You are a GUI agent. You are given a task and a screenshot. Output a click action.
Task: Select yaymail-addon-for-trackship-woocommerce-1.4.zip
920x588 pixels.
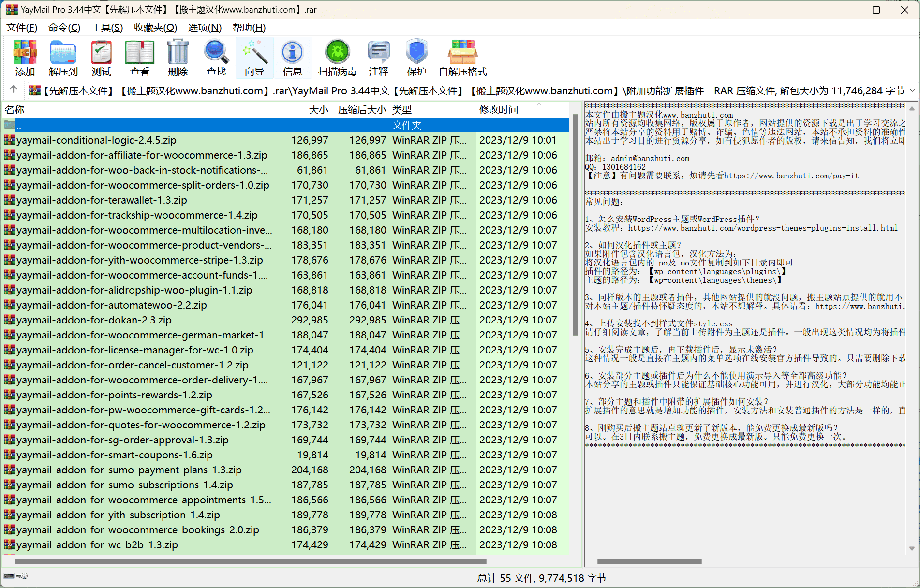[x=285, y=215]
